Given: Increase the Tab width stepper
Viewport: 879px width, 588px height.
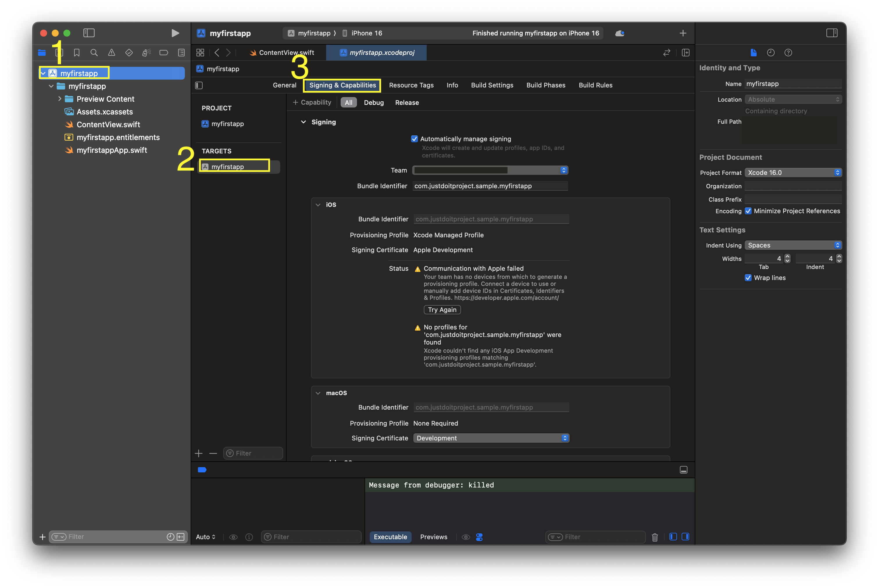Looking at the screenshot, I should 787,257.
